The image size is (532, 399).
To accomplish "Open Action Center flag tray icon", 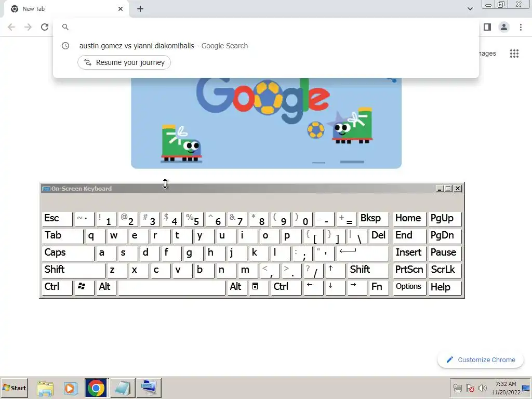I will 470,388.
